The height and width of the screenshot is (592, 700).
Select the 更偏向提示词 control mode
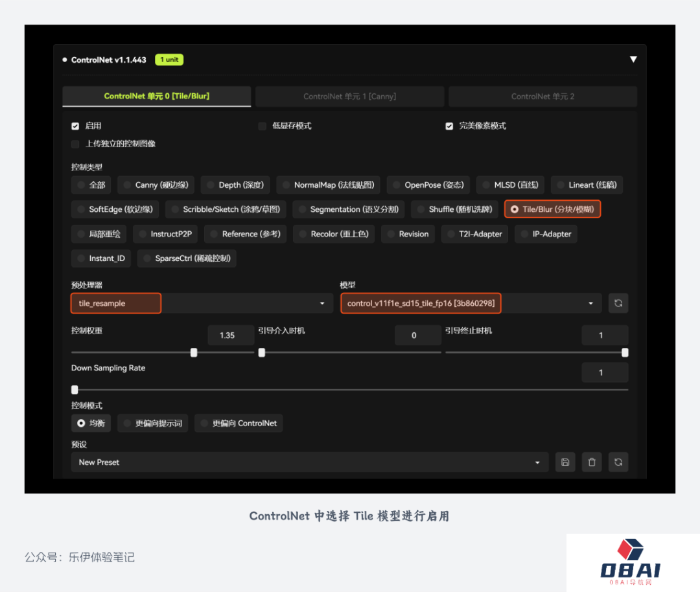point(153,424)
